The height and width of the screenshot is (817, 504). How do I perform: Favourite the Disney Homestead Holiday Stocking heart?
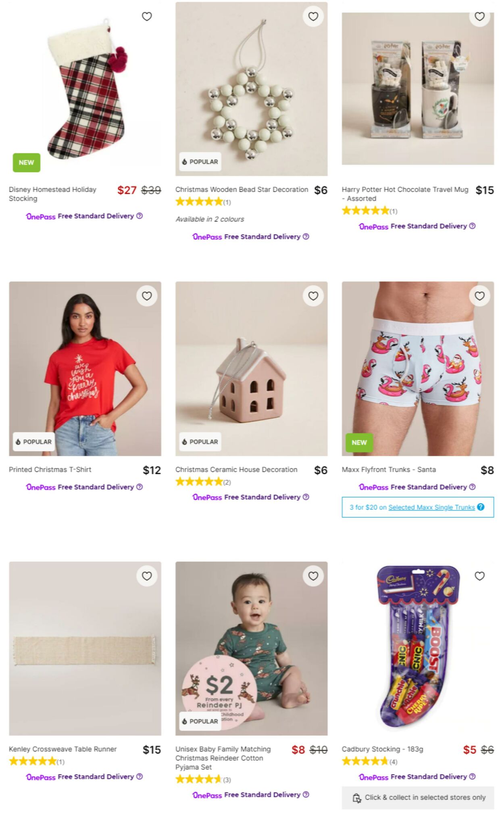coord(147,17)
